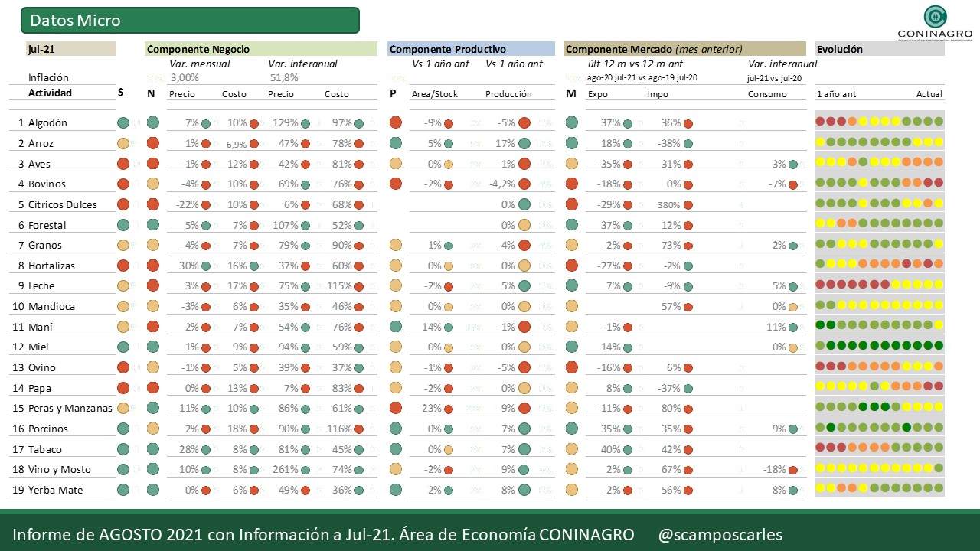Viewport: 980px width, 551px height.
Task: Click the last evolution dot in Miel row
Action: 939,346
